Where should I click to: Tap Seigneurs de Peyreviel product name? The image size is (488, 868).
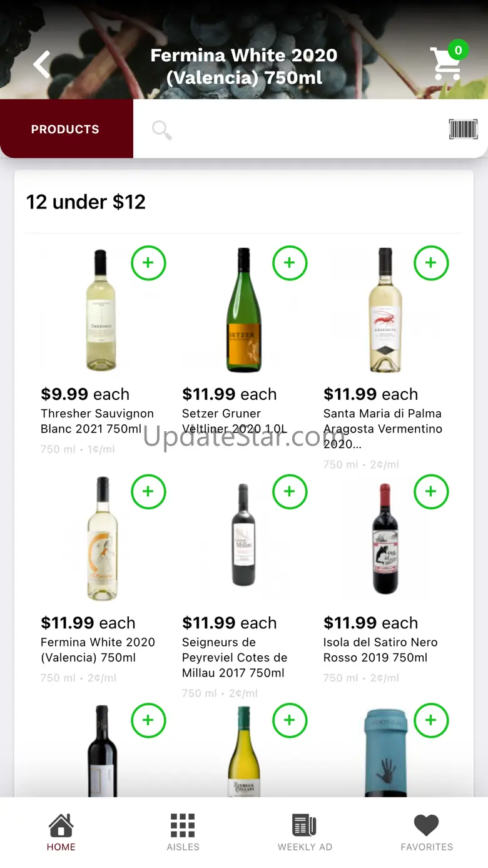click(x=235, y=657)
